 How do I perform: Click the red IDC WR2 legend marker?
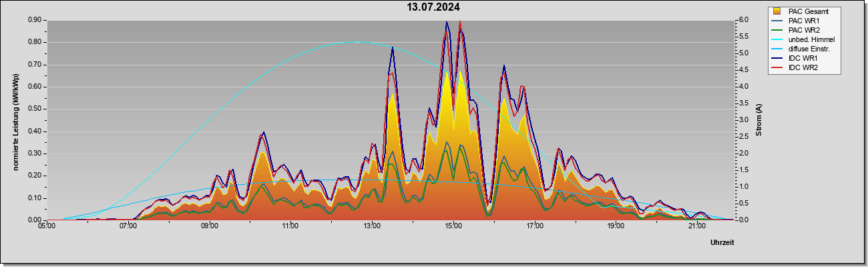(777, 67)
